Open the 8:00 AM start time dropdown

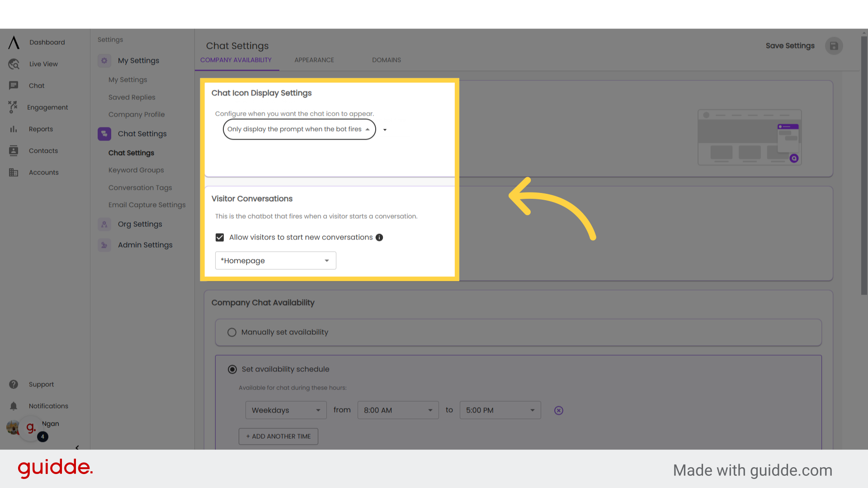tap(398, 410)
